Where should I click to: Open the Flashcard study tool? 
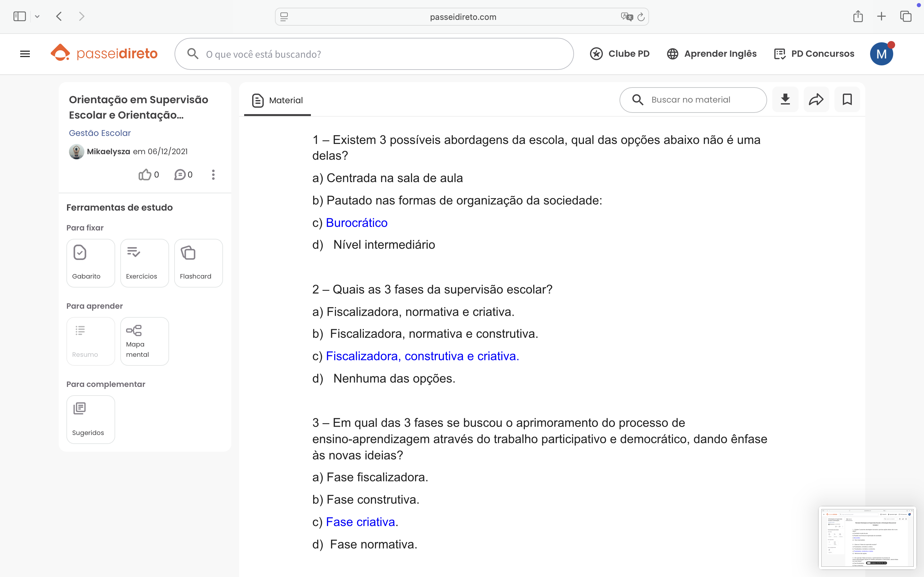tap(198, 263)
